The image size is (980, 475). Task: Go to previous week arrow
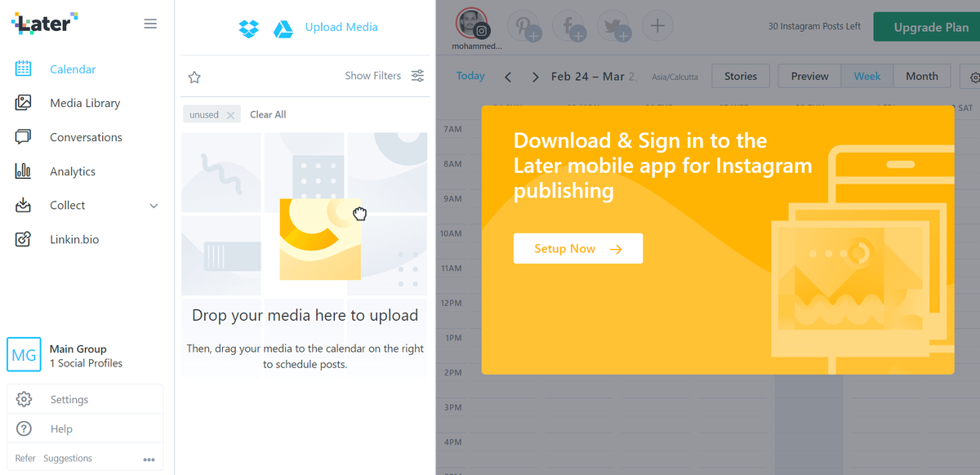point(508,77)
